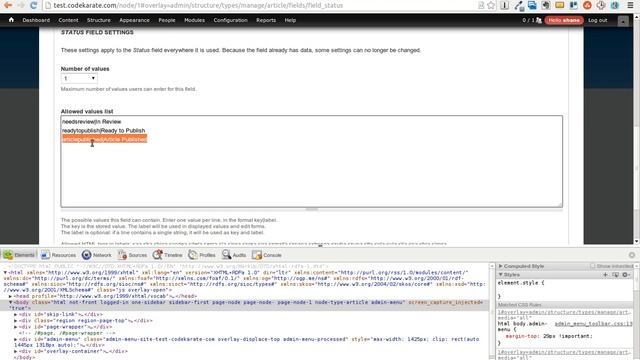The width and height of the screenshot is (640, 360).
Task: Click the blue overlapping screens extension icon
Action: coord(532,5)
